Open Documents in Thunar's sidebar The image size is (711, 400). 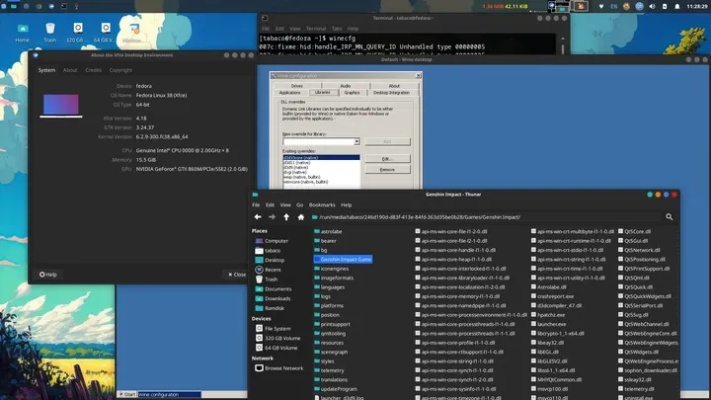coord(273,289)
